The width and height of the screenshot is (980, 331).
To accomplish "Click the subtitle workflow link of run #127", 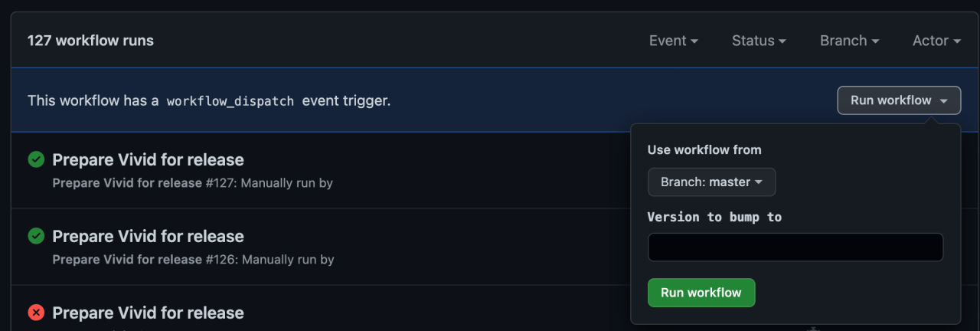I will [x=127, y=183].
